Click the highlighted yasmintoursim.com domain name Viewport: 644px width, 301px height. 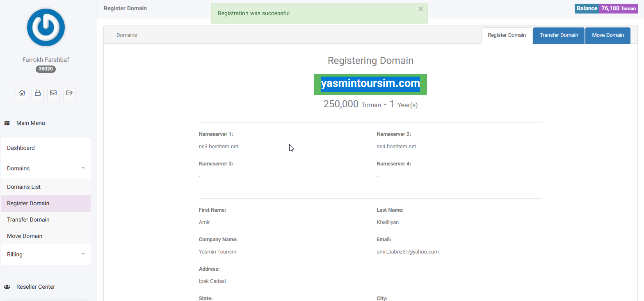pyautogui.click(x=370, y=84)
